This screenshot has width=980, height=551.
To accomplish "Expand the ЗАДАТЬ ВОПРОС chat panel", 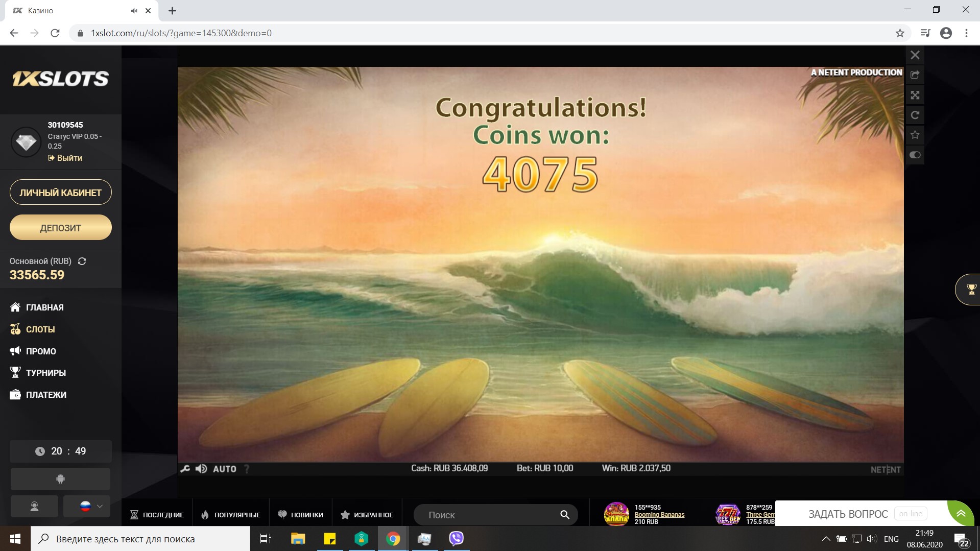I will point(961,513).
